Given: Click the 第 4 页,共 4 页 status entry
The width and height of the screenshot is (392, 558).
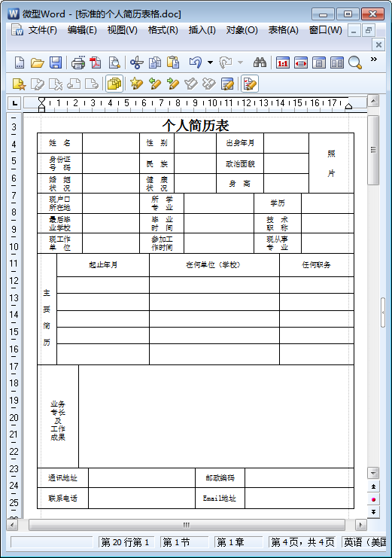Looking at the screenshot, I should point(302,542).
